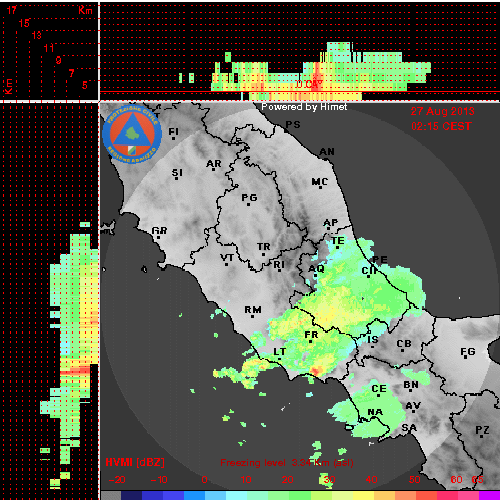
Task: Click the -20 dBZ scale label
Action: pyautogui.click(x=117, y=480)
